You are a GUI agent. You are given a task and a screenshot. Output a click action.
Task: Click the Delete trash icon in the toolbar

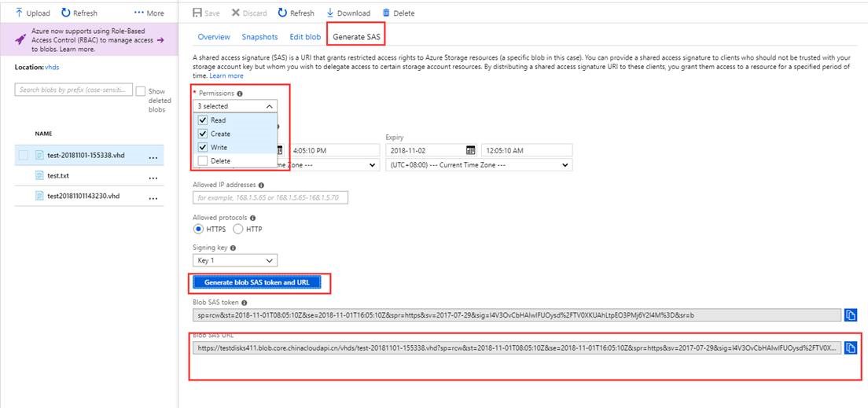click(x=386, y=13)
